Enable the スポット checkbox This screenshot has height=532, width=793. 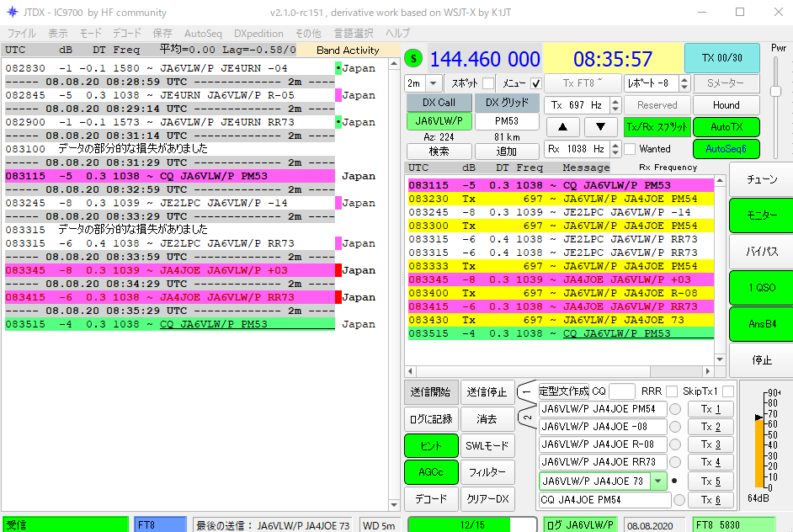pos(487,83)
